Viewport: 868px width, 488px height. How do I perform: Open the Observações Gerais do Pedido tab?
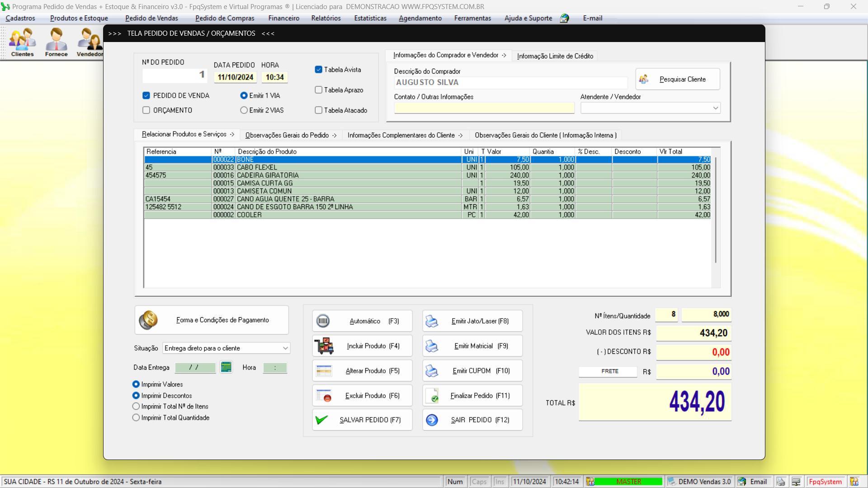pyautogui.click(x=291, y=135)
